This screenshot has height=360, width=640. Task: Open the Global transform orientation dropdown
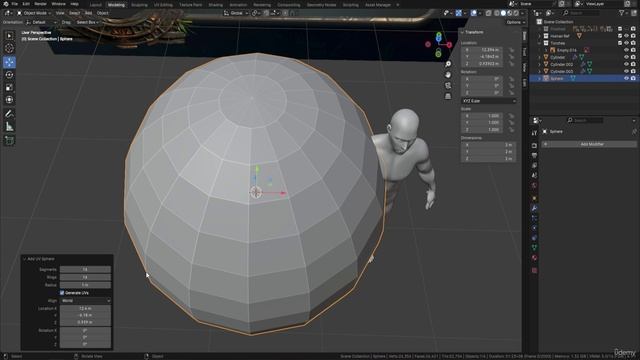236,13
